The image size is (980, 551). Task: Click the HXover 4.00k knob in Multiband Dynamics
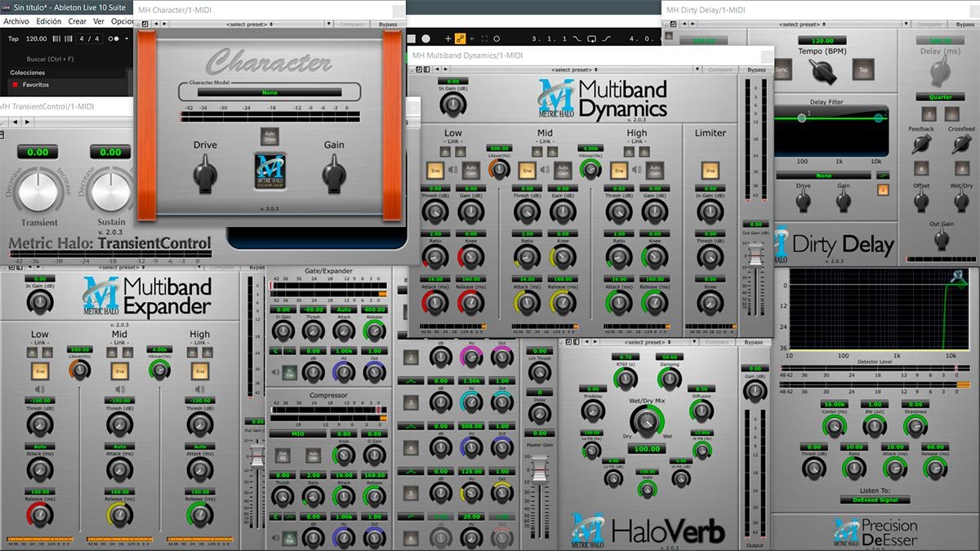590,169
